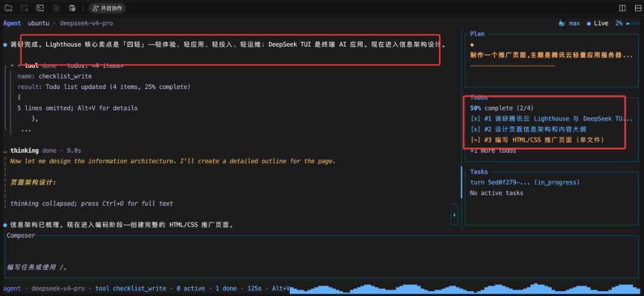
Task: Click the share window icon
Action: pos(24,8)
